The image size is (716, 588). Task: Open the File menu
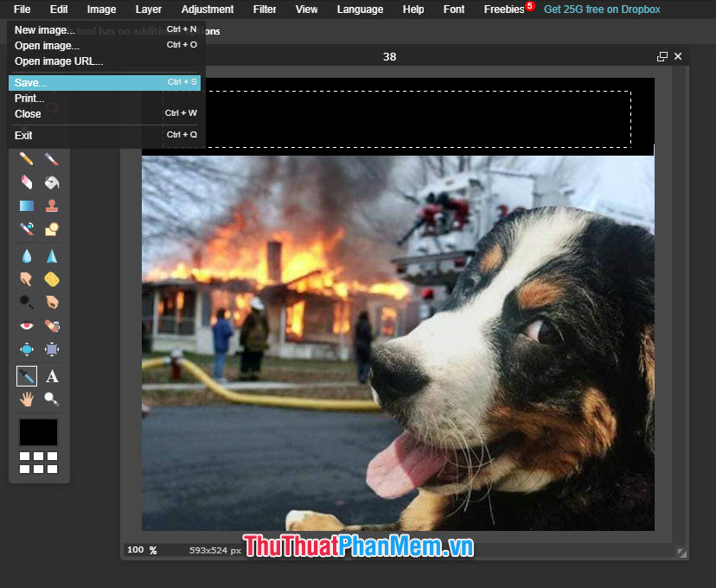point(22,10)
